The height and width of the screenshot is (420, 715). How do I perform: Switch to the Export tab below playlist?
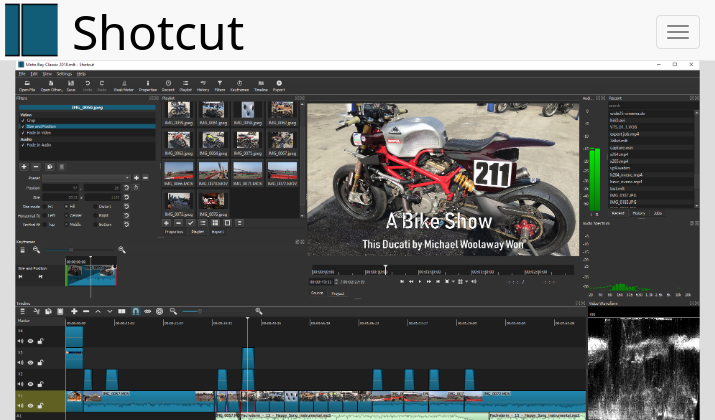point(218,232)
